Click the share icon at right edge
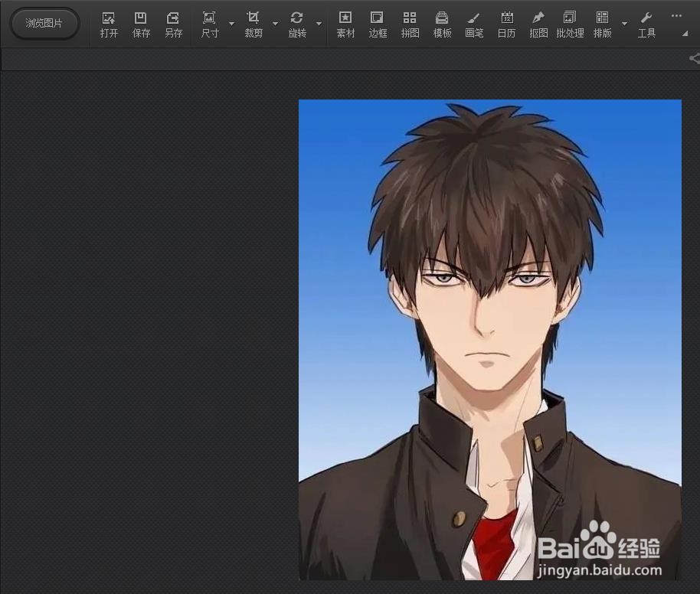This screenshot has height=594, width=700. 695,58
